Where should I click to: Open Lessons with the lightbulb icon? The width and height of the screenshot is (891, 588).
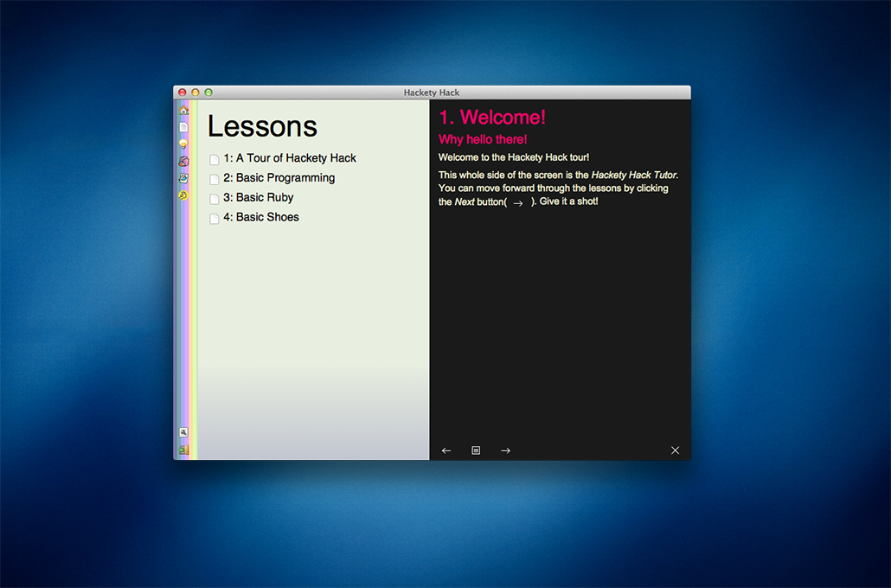[x=183, y=144]
